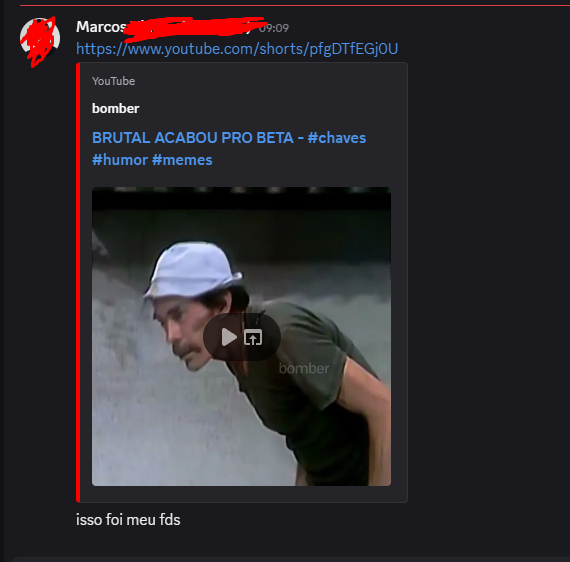Open the bomber channel author link
This screenshot has width=570, height=562.
[116, 108]
